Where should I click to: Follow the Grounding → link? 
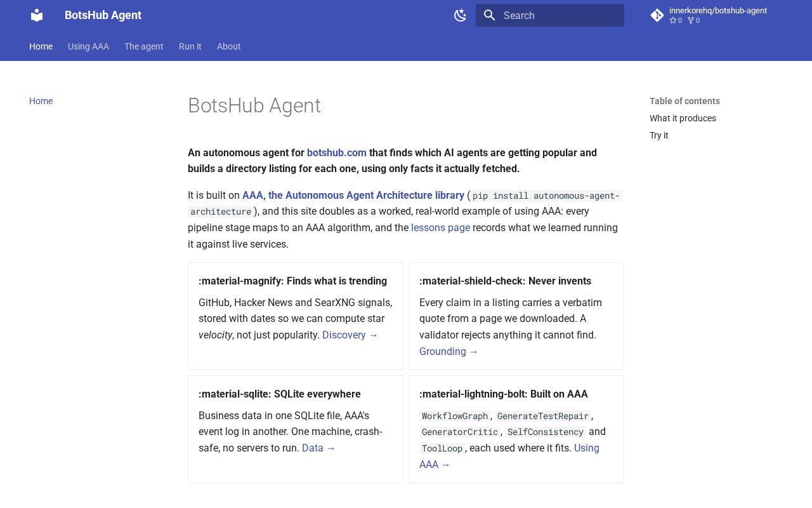point(449,351)
